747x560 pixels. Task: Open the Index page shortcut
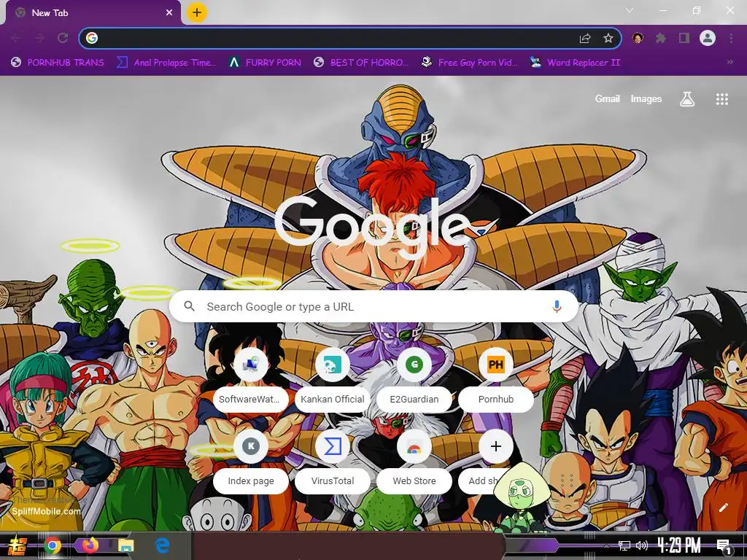(251, 461)
